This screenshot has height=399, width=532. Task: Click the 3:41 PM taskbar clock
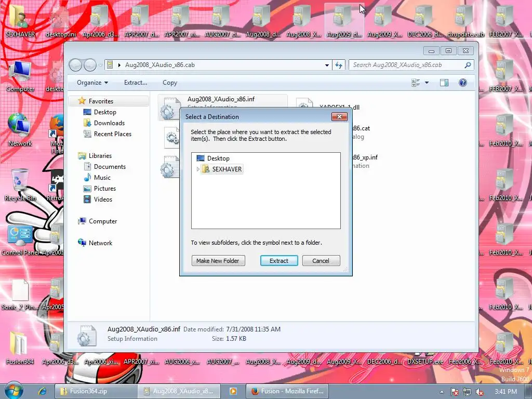pyautogui.click(x=506, y=392)
